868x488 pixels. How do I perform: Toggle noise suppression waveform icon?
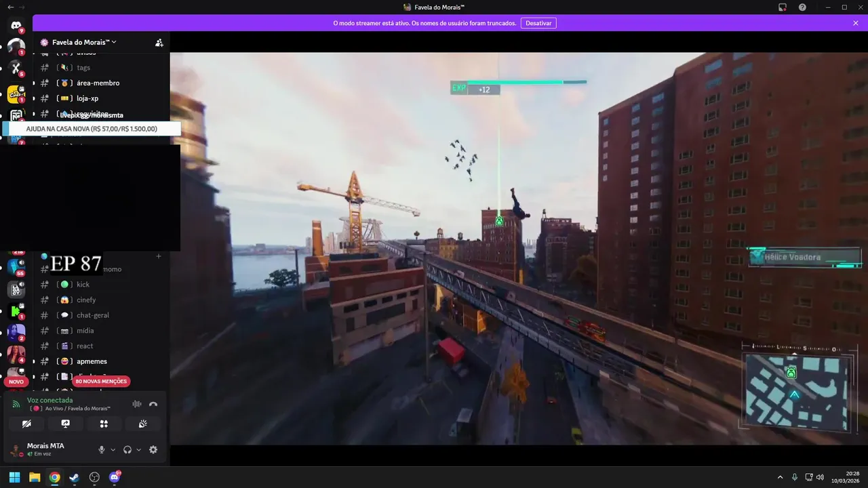click(x=137, y=404)
